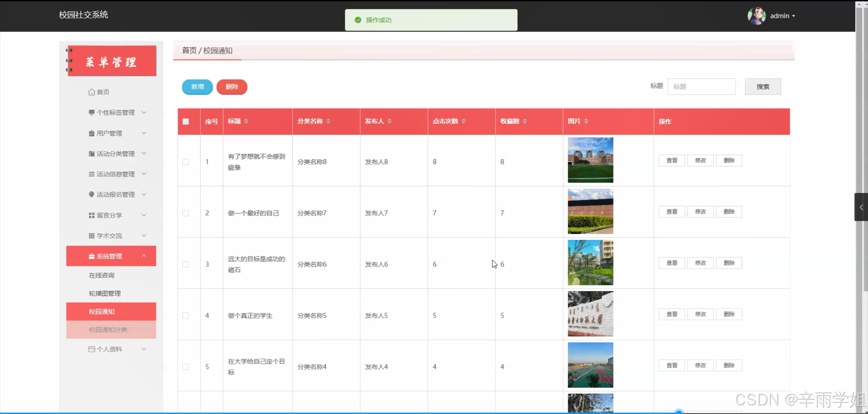This screenshot has height=414, width=868.
Task: Click the side panel collapse arrow tab
Action: (861, 207)
